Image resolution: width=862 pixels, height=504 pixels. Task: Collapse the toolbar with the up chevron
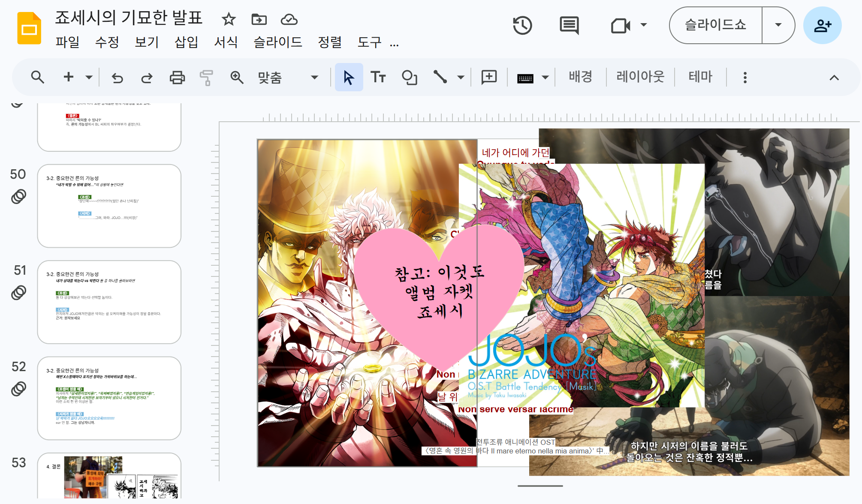coord(834,78)
